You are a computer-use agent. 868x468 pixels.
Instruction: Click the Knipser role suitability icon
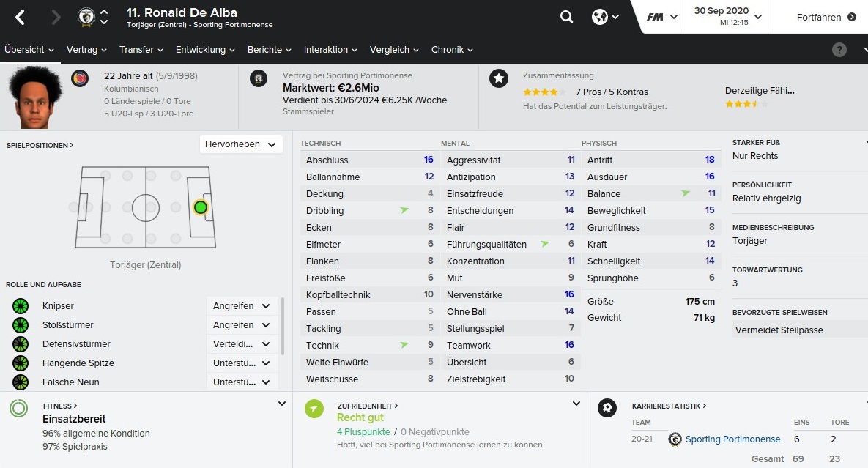pos(20,306)
